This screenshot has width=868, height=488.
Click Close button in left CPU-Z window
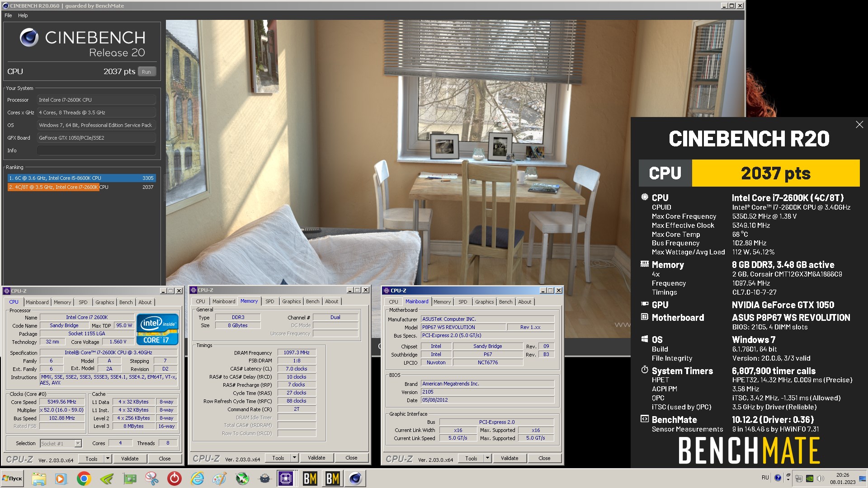pyautogui.click(x=165, y=459)
